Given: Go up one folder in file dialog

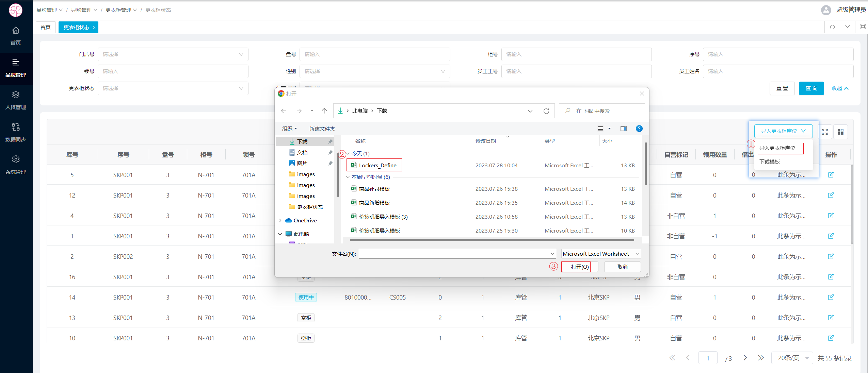Looking at the screenshot, I should (x=324, y=111).
